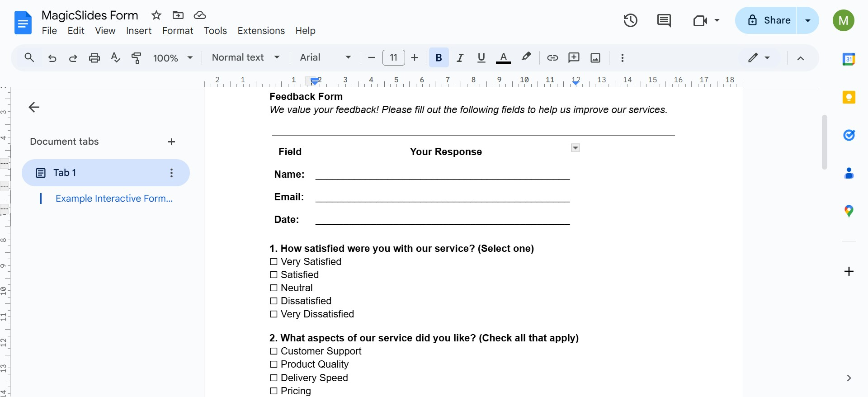
Task: Open the Edit menu
Action: (x=76, y=31)
